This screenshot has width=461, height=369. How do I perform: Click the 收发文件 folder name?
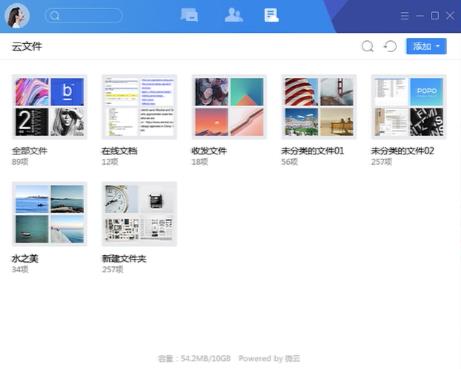(209, 151)
